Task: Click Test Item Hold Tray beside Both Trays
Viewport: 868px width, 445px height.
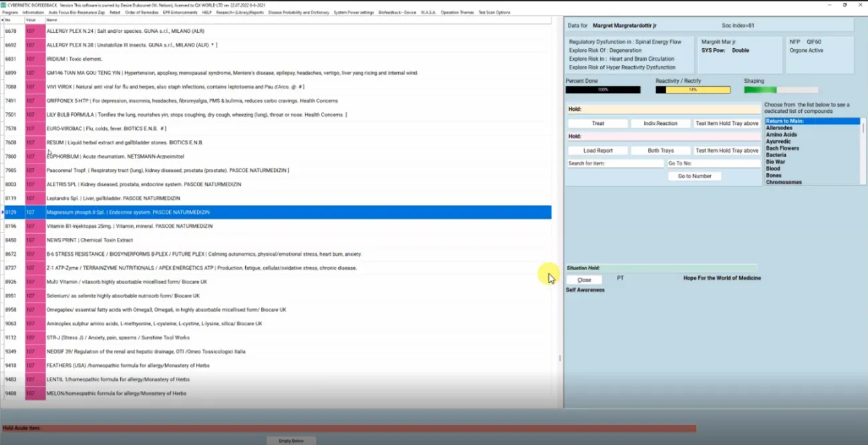Action: [726, 151]
